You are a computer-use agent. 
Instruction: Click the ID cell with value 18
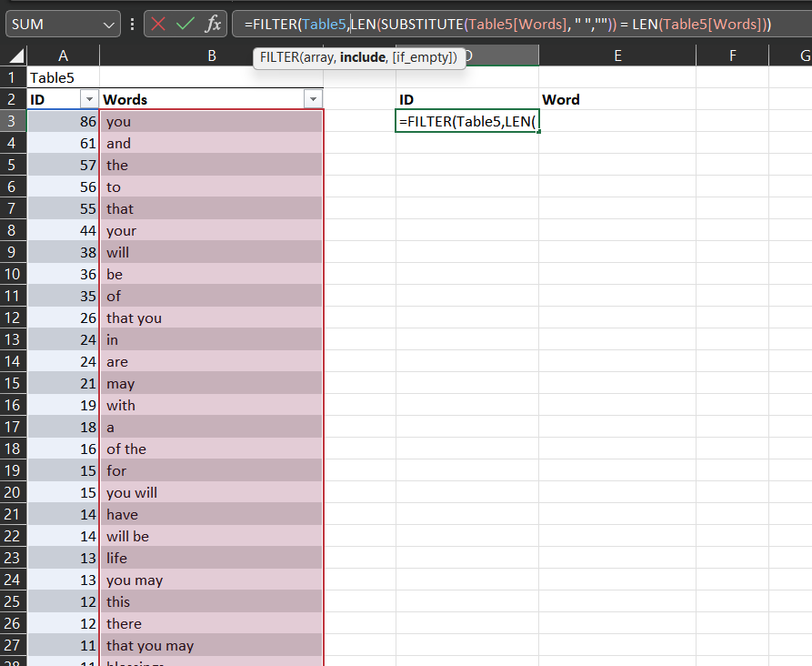click(x=63, y=427)
